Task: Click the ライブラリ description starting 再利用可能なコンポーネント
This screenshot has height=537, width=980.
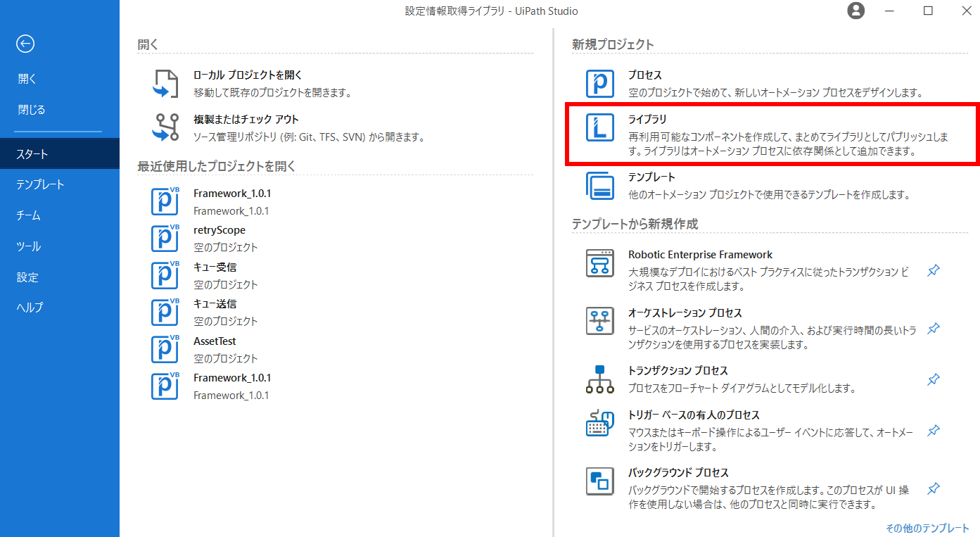Action: click(788, 144)
